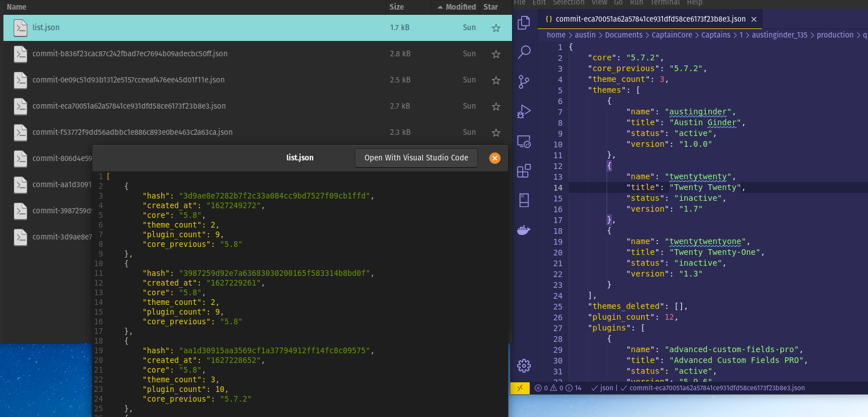
Task: Open the Run menu in VS Code
Action: [636, 2]
